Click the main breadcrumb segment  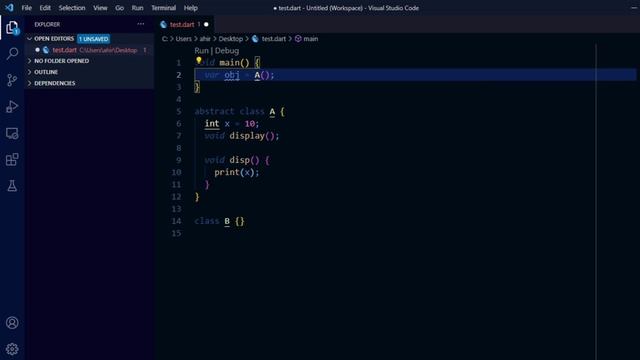(311, 39)
